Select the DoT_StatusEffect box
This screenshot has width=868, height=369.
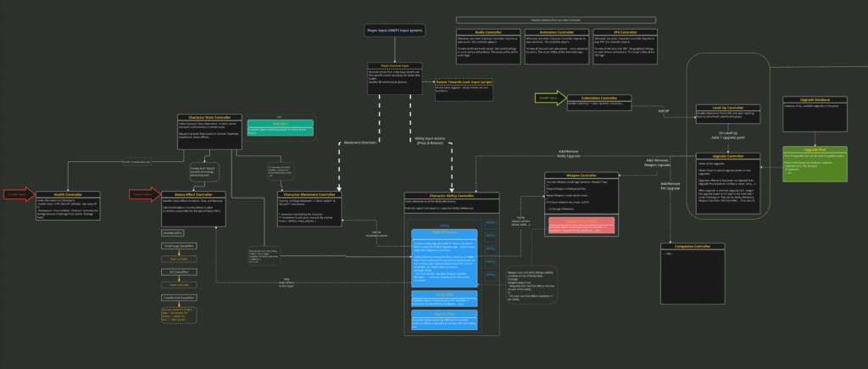click(180, 272)
